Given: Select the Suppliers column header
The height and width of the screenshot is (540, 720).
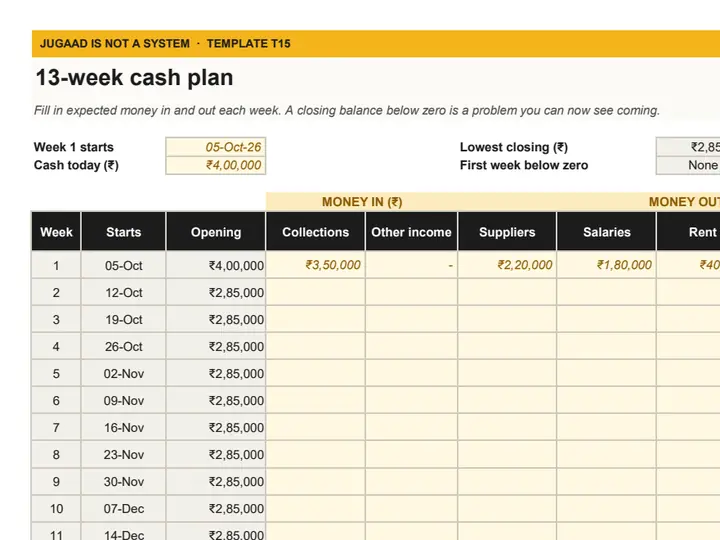Looking at the screenshot, I should point(507,231).
